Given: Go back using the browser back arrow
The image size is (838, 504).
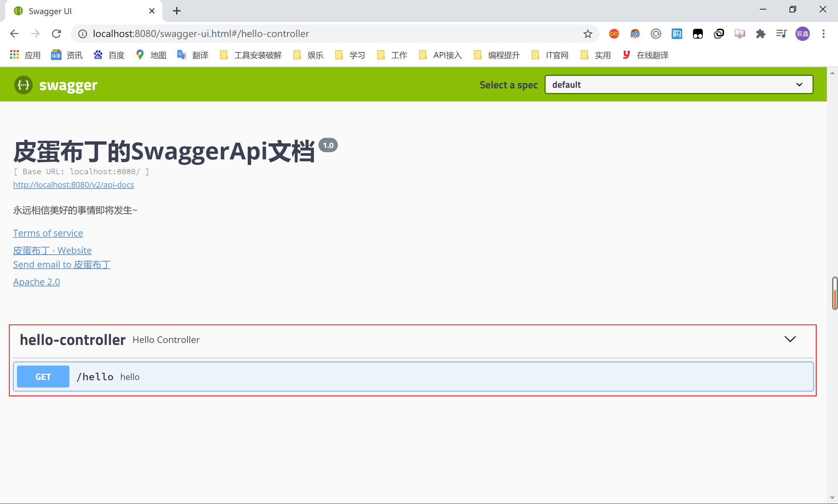Looking at the screenshot, I should click(x=14, y=34).
